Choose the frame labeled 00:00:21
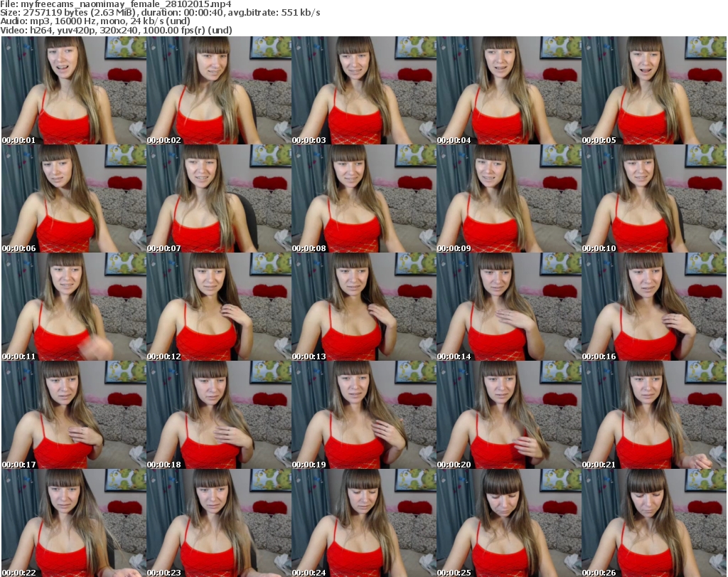 (654, 415)
